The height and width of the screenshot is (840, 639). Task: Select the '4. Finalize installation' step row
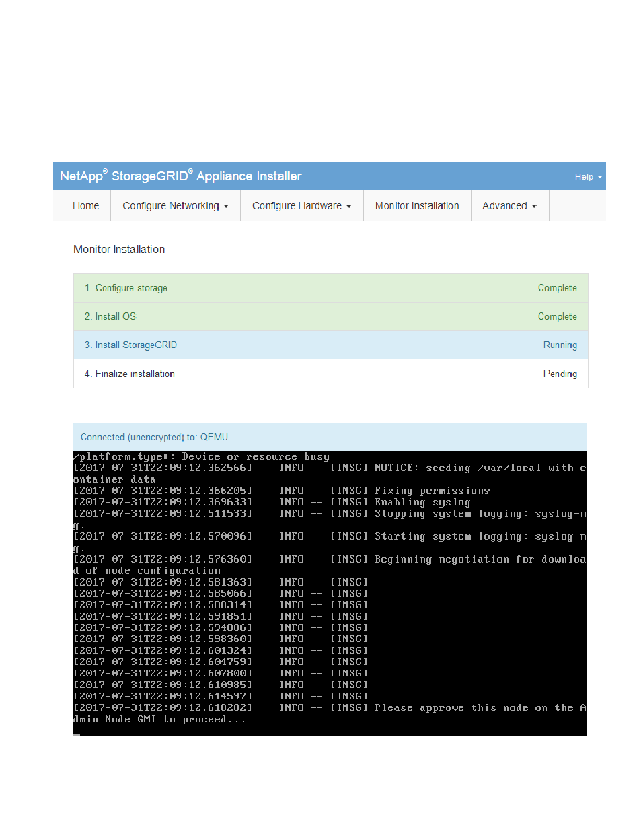(x=330, y=373)
